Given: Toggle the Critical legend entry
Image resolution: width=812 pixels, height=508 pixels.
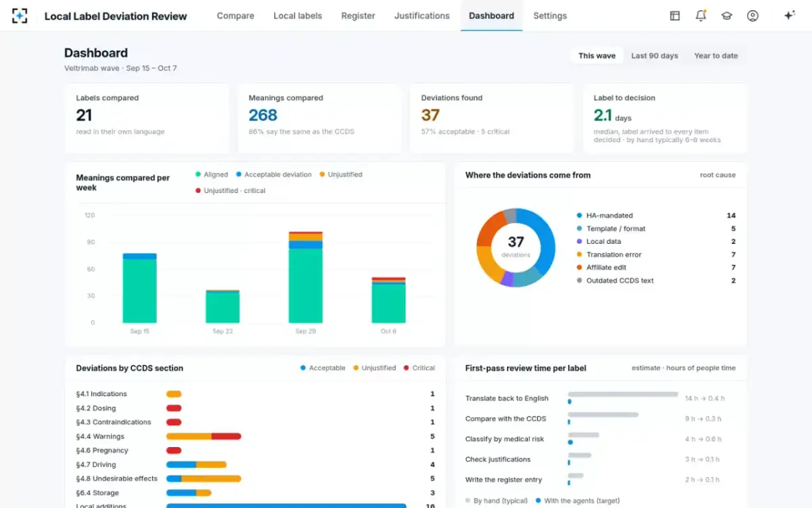Looking at the screenshot, I should point(419,368).
